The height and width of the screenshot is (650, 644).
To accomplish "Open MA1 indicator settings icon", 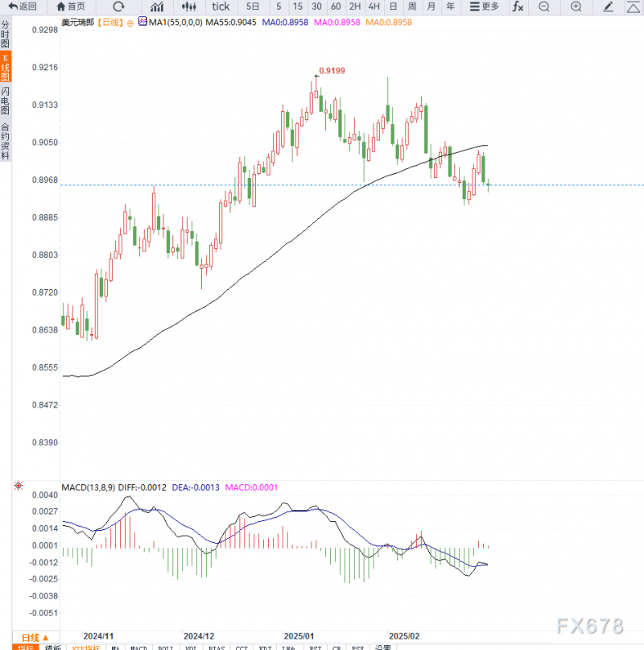I will click(142, 22).
